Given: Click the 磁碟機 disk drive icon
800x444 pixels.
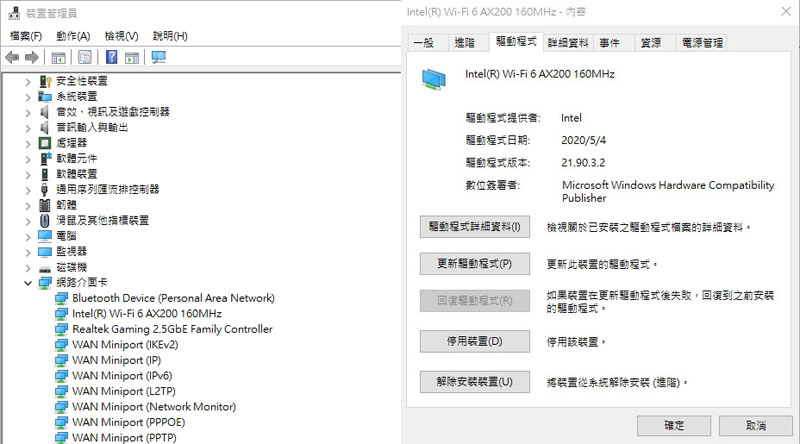Looking at the screenshot, I should 45,267.
